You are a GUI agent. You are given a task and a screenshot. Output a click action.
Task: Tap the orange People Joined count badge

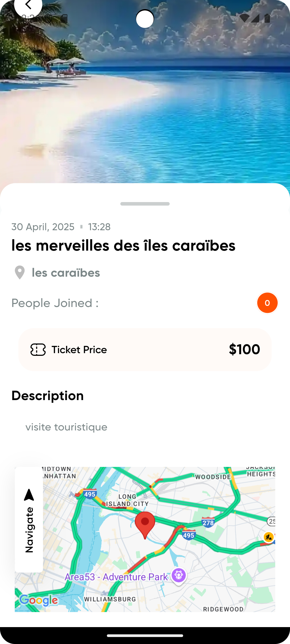267,303
